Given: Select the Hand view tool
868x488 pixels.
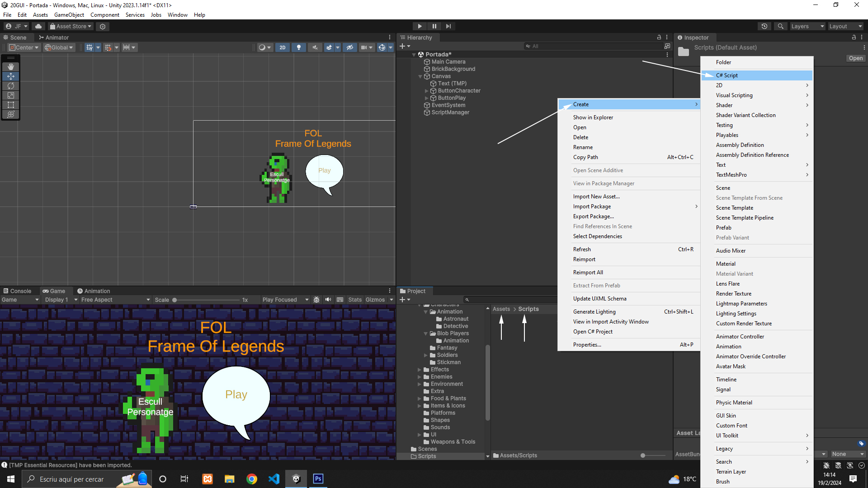Looking at the screenshot, I should pyautogui.click(x=11, y=66).
